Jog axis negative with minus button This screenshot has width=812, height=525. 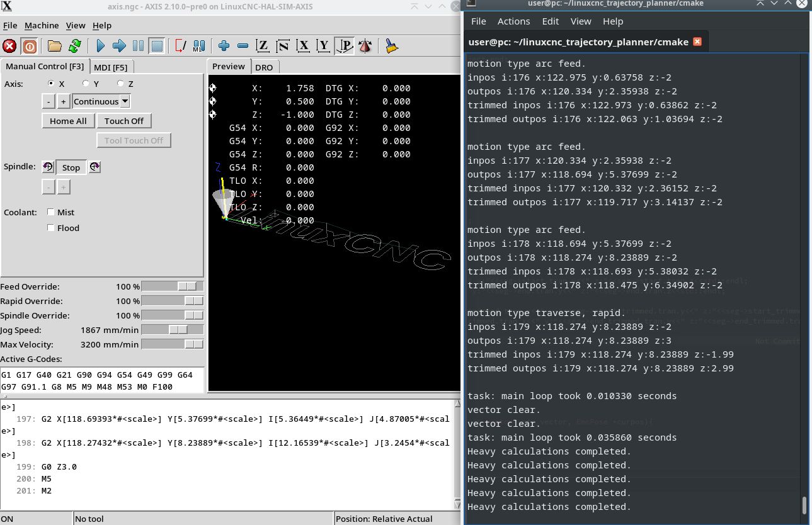point(49,101)
